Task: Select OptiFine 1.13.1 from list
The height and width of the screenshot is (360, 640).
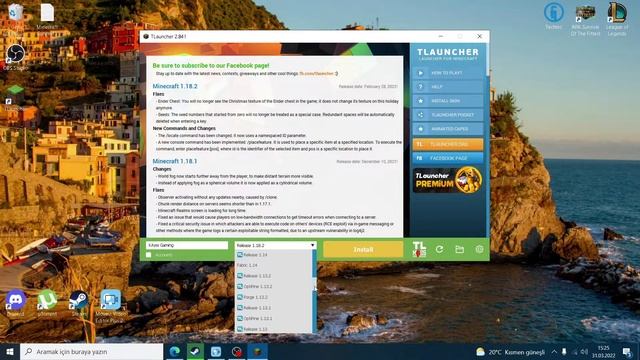Action: (x=273, y=318)
